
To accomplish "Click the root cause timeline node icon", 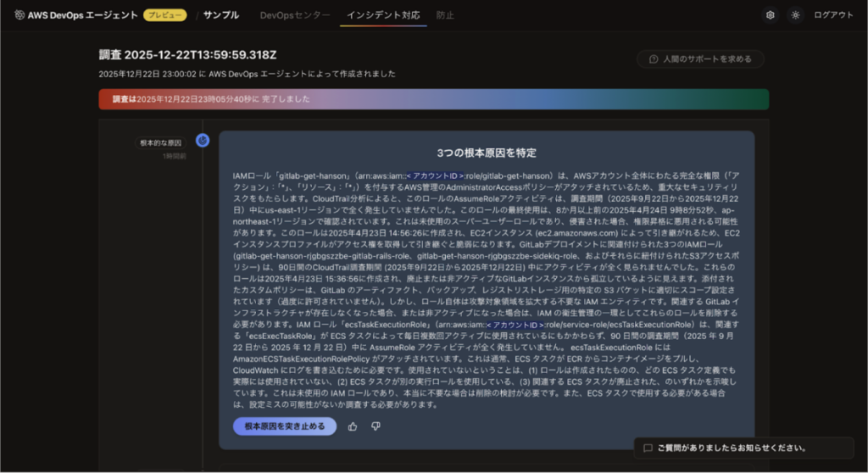I will (203, 141).
